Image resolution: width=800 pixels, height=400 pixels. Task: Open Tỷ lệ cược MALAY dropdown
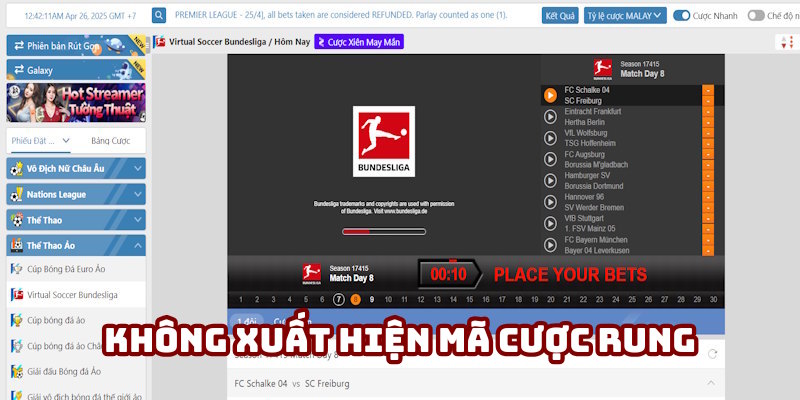(625, 16)
